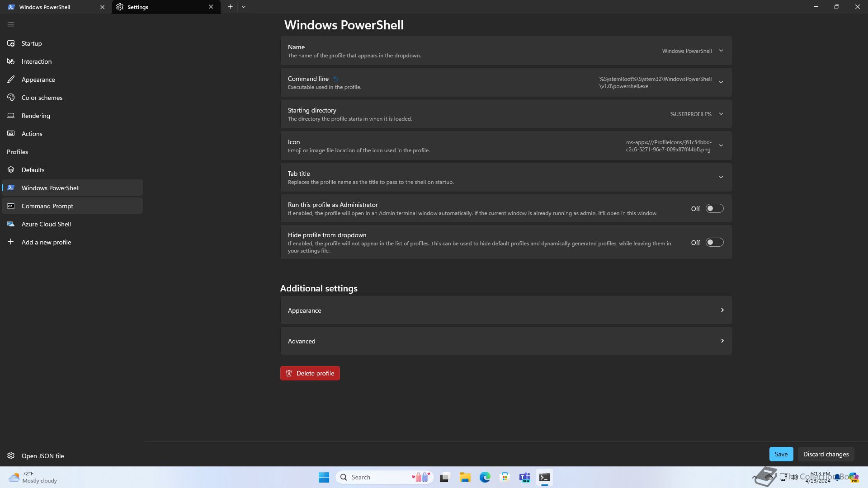Open Task View from the taskbar
The image size is (868, 488).
point(445,477)
